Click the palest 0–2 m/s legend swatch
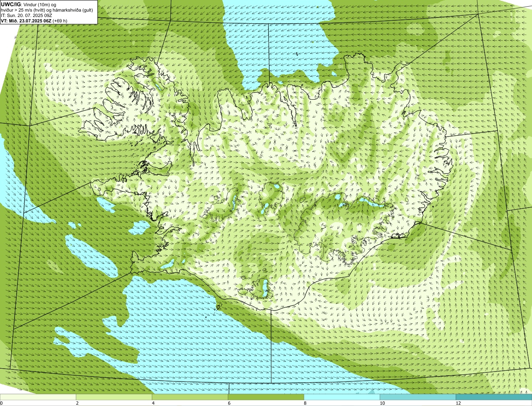This screenshot has width=532, height=406. (x=38, y=397)
